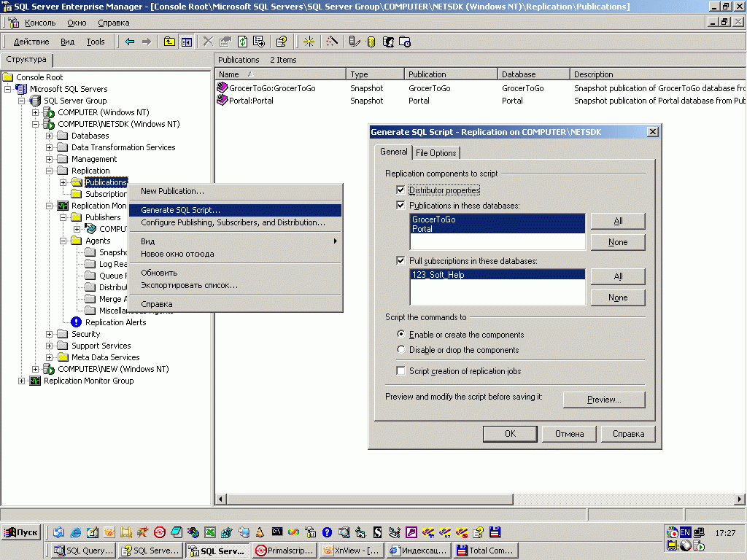
Task: Collapse the COMPUTER\NETSDK server node
Action: 35,124
